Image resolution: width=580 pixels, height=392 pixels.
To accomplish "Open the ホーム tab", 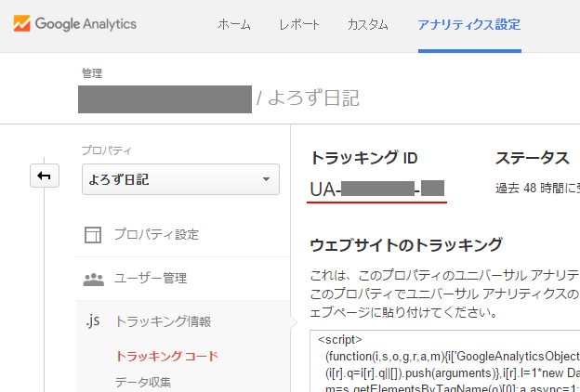I will tap(233, 25).
